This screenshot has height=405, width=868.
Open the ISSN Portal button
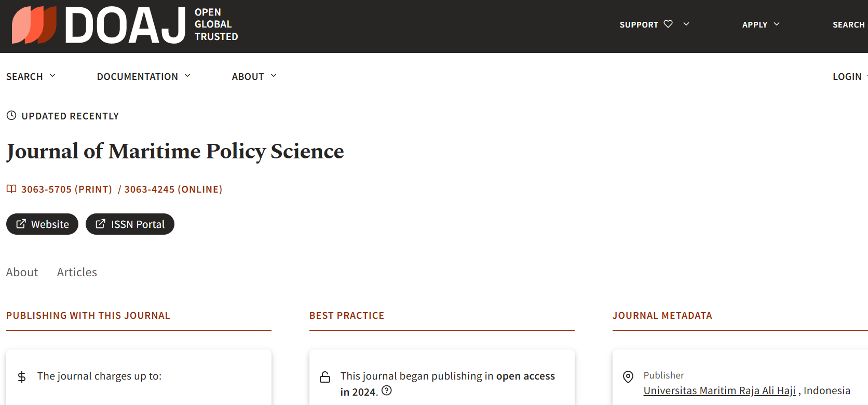130,224
